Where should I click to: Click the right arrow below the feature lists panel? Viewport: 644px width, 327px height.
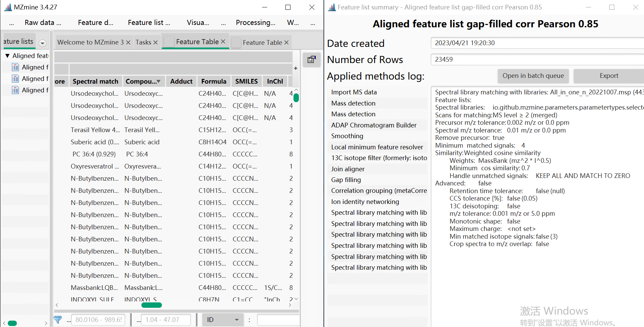[x=46, y=323]
